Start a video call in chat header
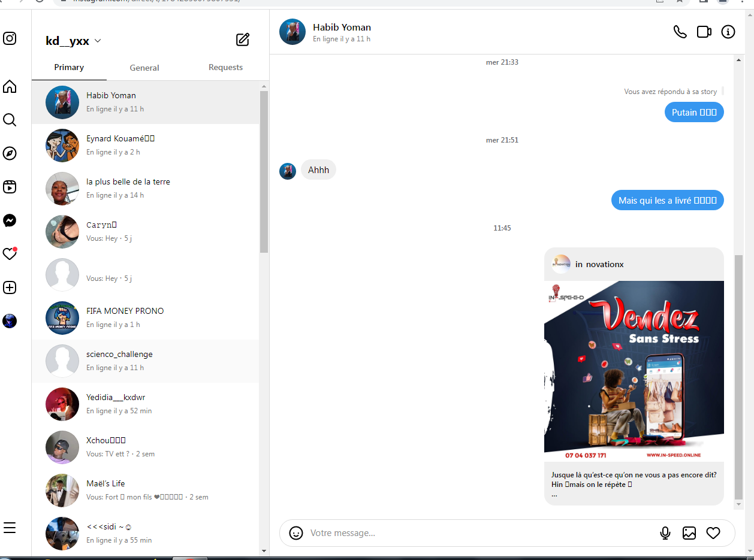This screenshot has width=754, height=560. click(x=704, y=32)
